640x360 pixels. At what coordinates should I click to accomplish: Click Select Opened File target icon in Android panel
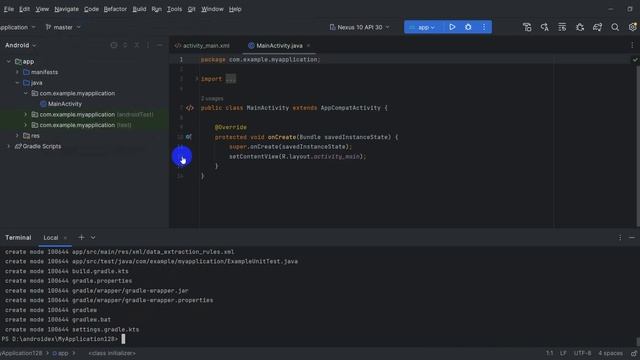pyautogui.click(x=114, y=45)
